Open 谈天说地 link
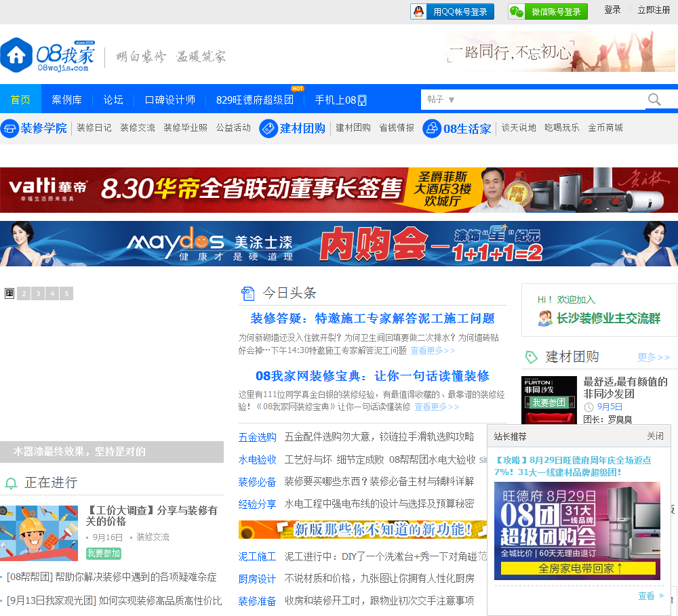This screenshot has height=616, width=678. (x=519, y=127)
